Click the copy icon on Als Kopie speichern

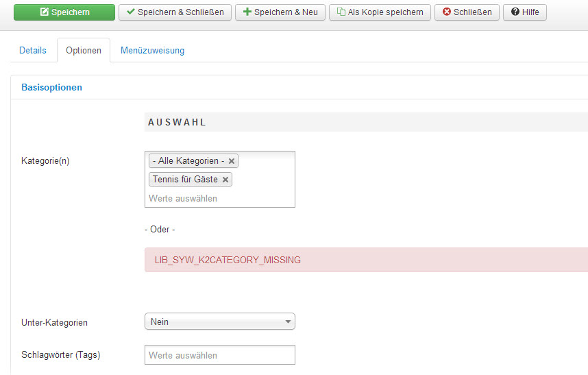[341, 12]
